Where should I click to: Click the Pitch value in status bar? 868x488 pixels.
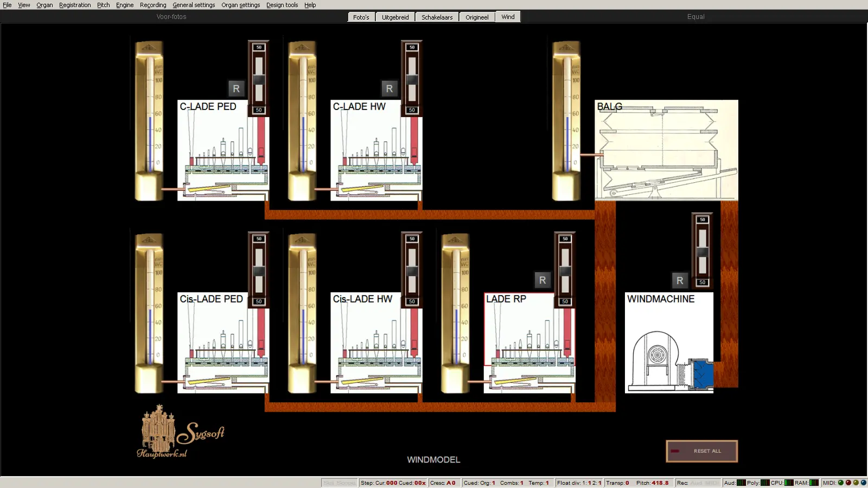652,483
